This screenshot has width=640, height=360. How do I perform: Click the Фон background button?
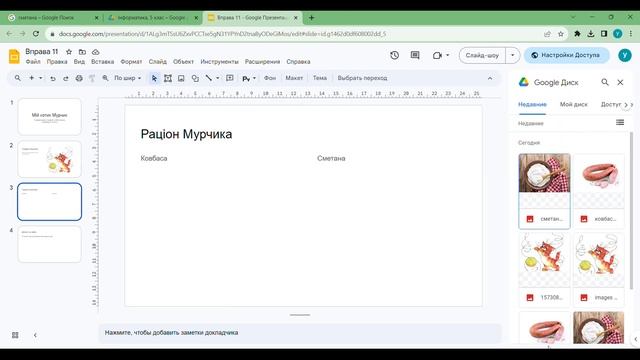point(270,78)
